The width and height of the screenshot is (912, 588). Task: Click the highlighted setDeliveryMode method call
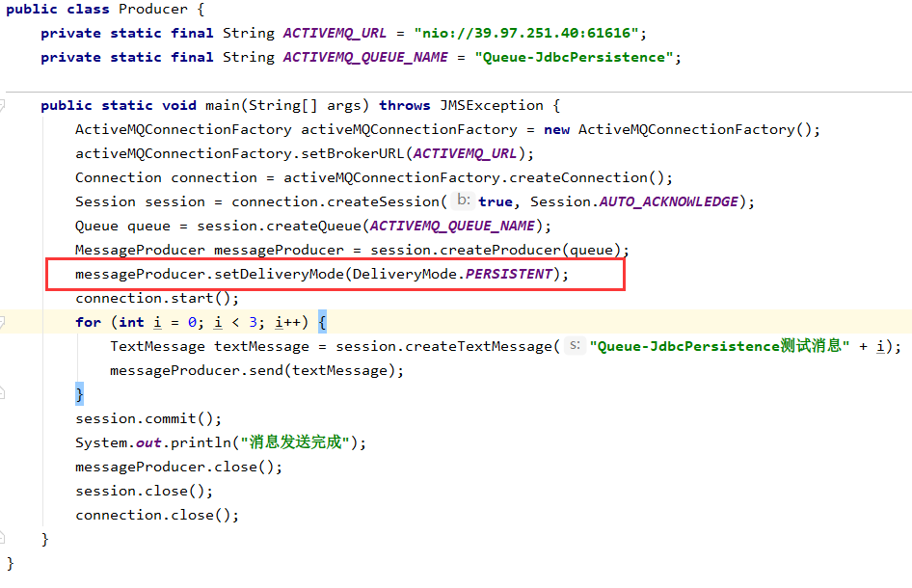click(x=278, y=274)
